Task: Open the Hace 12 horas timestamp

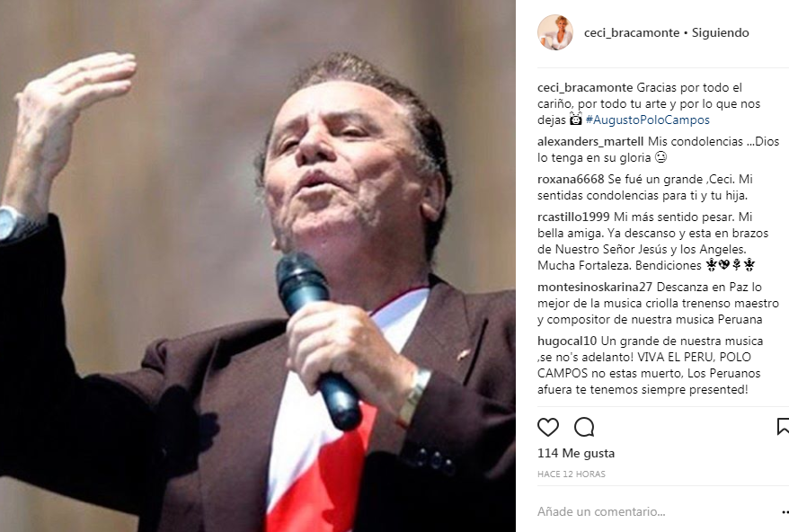Action: tap(572, 474)
